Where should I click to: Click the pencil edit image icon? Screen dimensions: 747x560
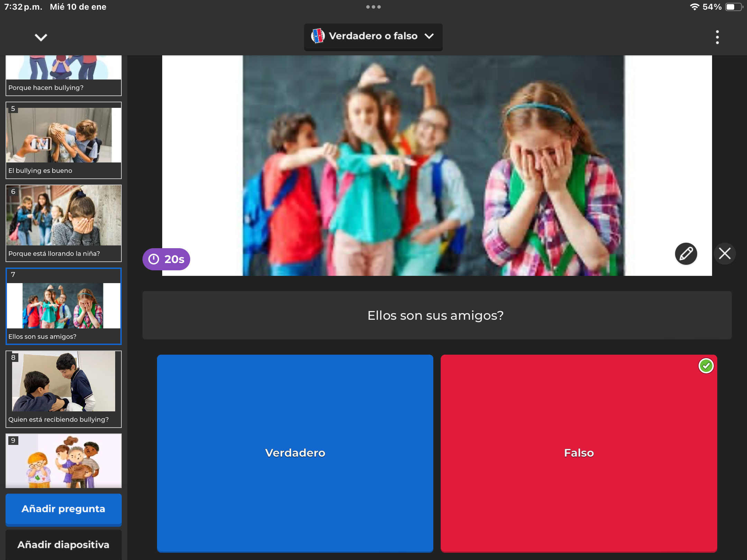686,254
